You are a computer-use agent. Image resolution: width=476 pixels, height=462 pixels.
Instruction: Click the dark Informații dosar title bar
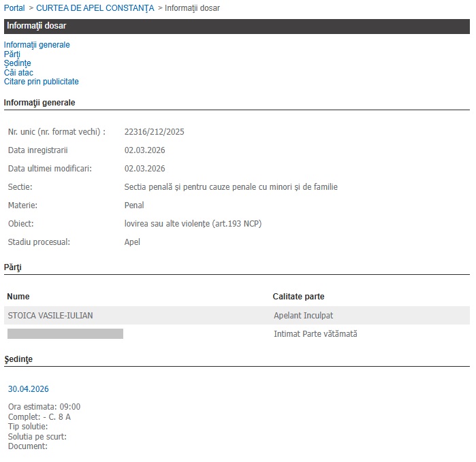(x=236, y=26)
